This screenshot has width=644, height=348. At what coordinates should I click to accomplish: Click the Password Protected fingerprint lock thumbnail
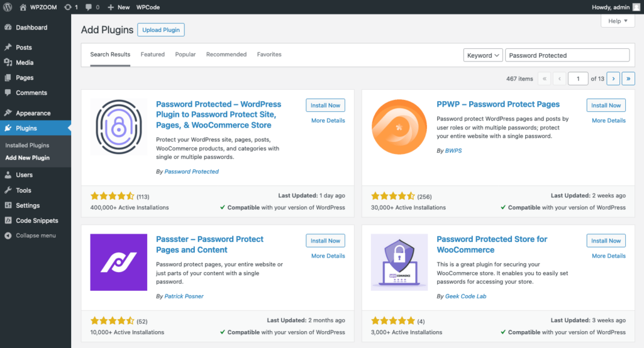click(119, 127)
